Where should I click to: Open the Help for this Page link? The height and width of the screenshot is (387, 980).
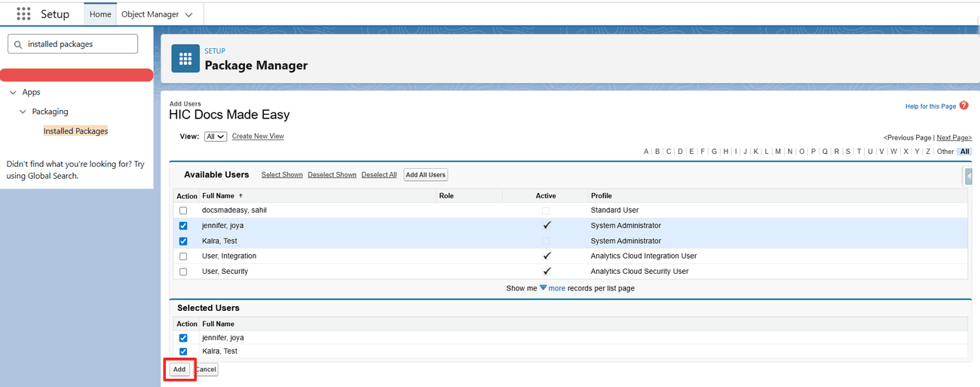click(930, 106)
